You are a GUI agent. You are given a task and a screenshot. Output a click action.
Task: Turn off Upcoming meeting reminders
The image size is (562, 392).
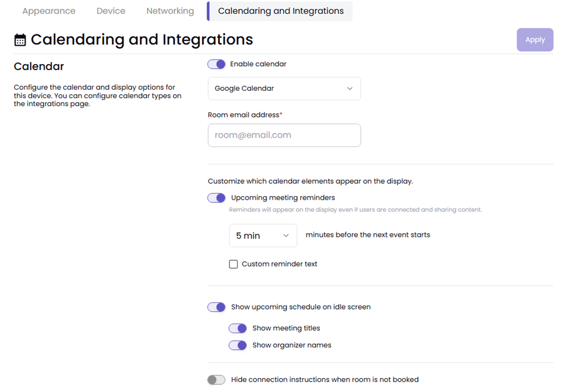click(216, 198)
